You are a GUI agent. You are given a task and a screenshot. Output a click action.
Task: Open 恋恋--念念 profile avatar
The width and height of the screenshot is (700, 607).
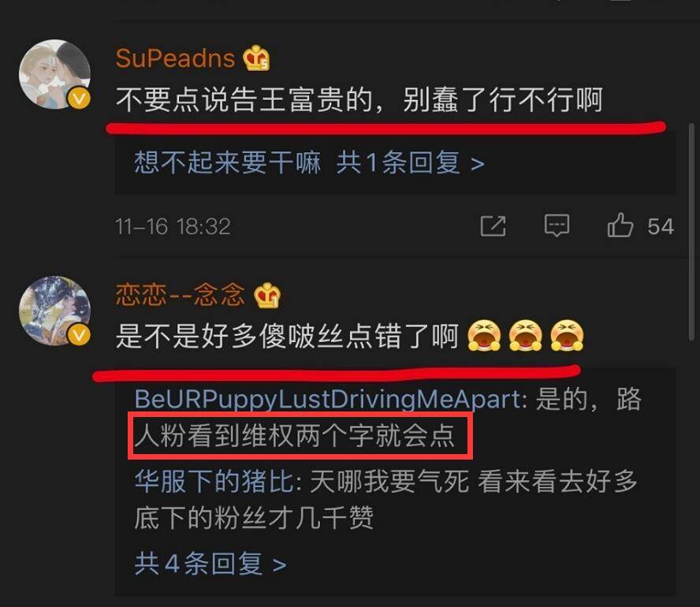54,311
